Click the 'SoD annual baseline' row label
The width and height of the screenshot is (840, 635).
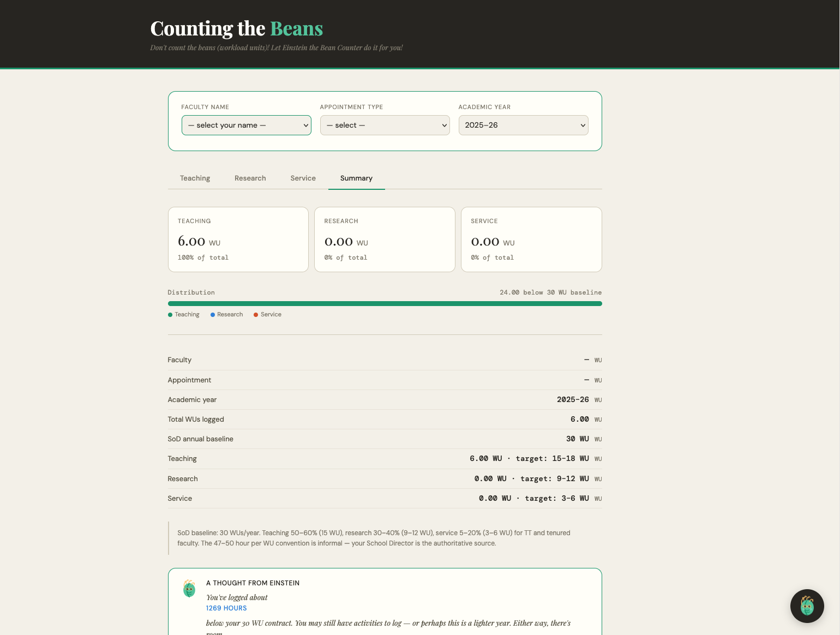(x=201, y=439)
